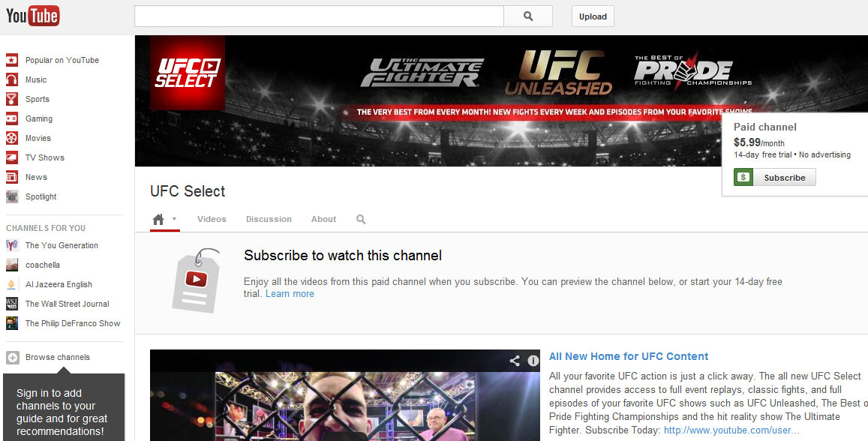Image resolution: width=868 pixels, height=441 pixels.
Task: Open the Al Jazeera English channel name
Action: coord(59,284)
